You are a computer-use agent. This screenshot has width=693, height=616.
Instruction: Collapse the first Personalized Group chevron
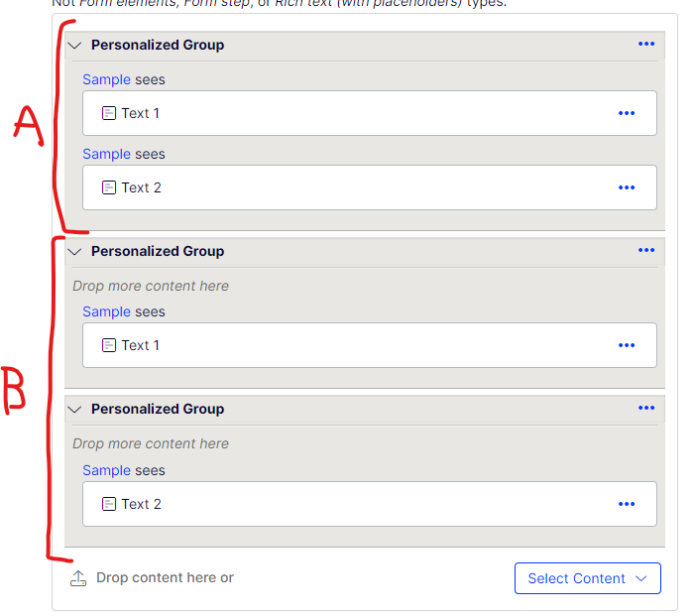75,45
